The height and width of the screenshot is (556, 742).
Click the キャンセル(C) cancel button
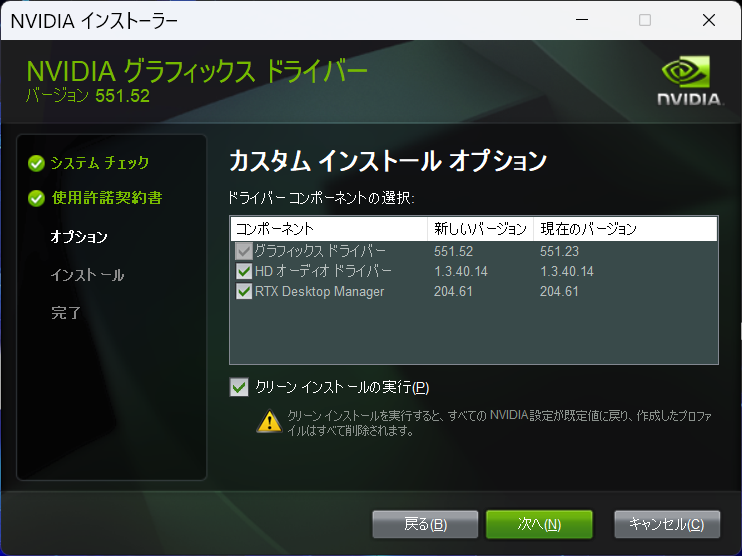(x=667, y=524)
